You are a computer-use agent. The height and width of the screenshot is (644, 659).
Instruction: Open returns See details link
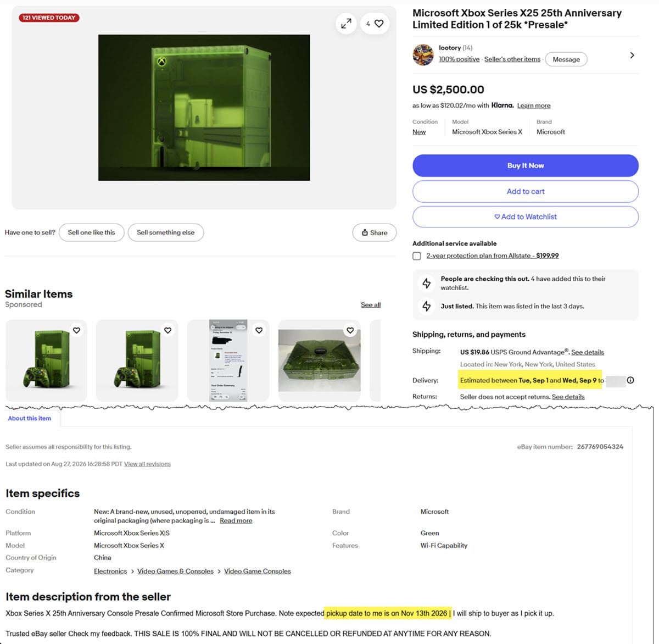(x=568, y=397)
